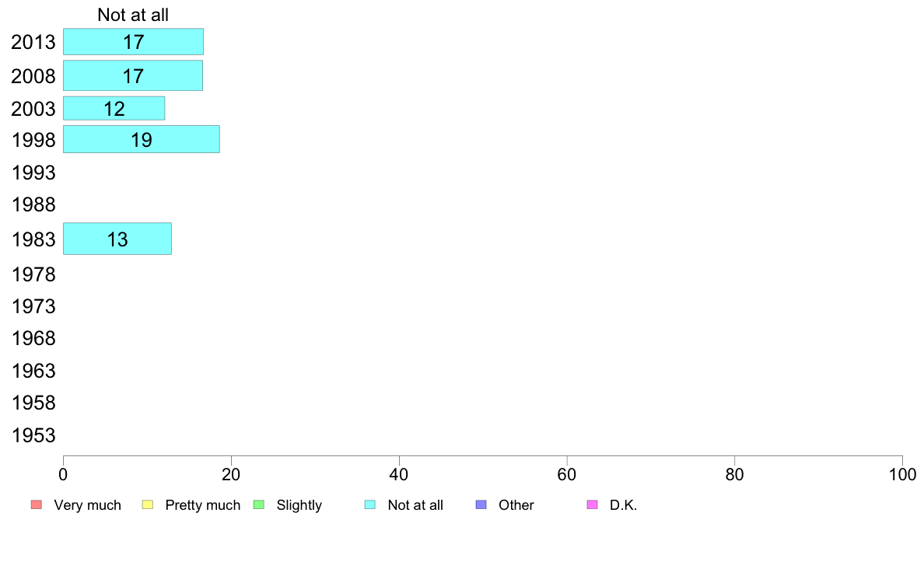This screenshot has width=924, height=572.
Task: Click the 2003 bar showing 12
Action: click(114, 108)
